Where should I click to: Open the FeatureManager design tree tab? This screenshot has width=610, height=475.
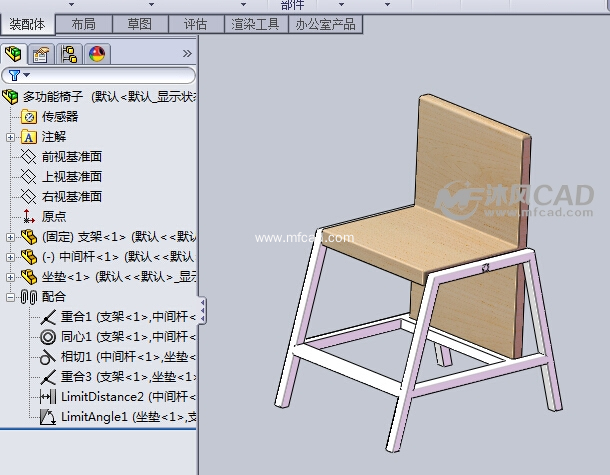point(13,54)
